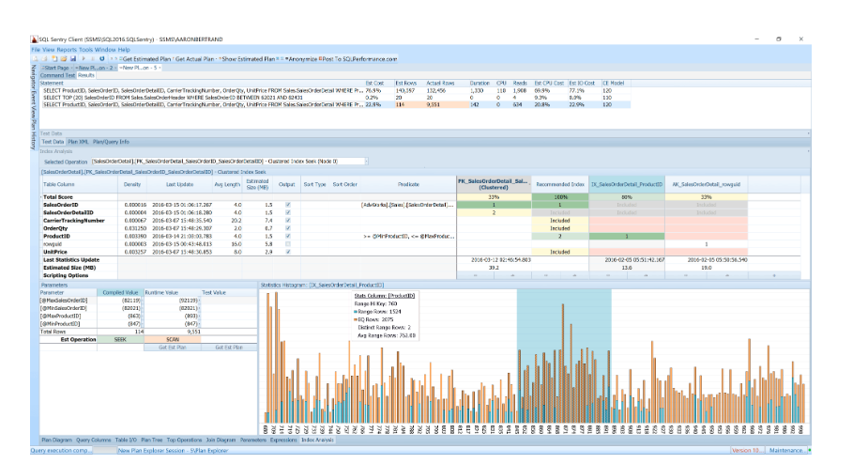Open the Reports menu
The width and height of the screenshot is (868, 464).
coord(67,49)
